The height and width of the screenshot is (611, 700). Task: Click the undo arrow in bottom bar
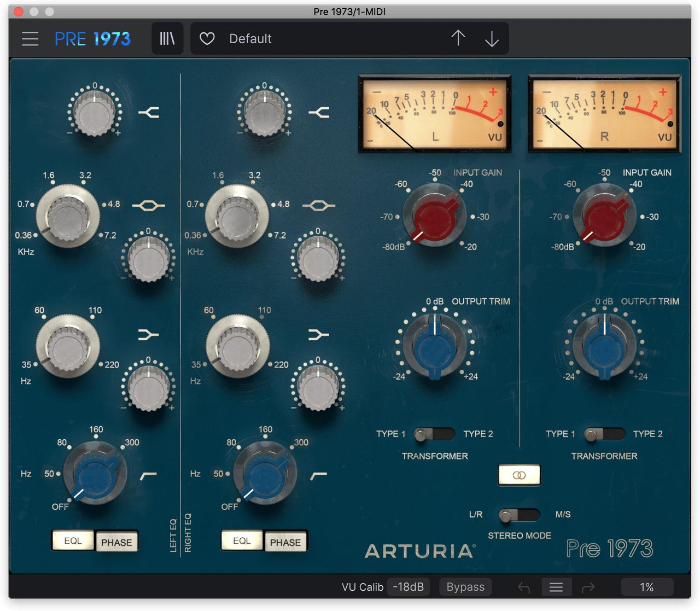524,587
